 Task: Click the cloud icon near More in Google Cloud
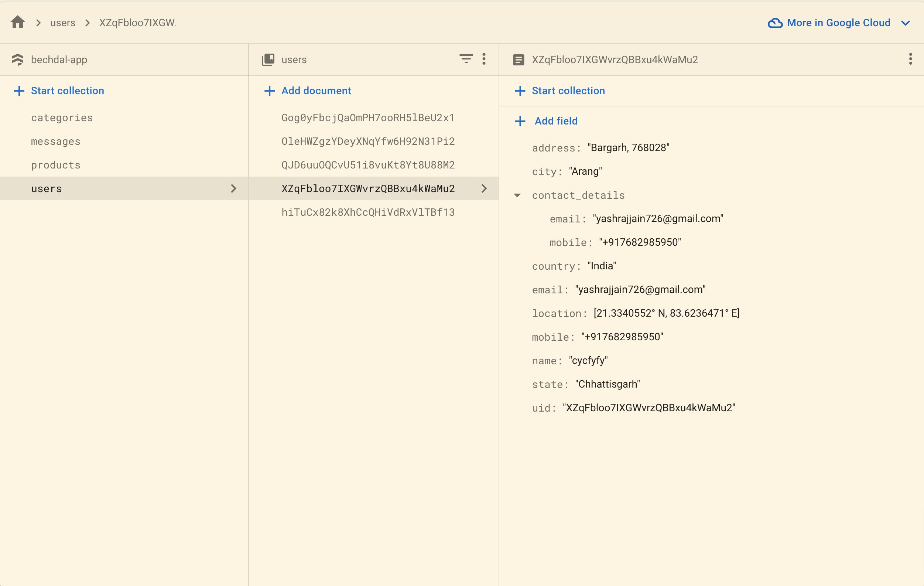pyautogui.click(x=775, y=23)
